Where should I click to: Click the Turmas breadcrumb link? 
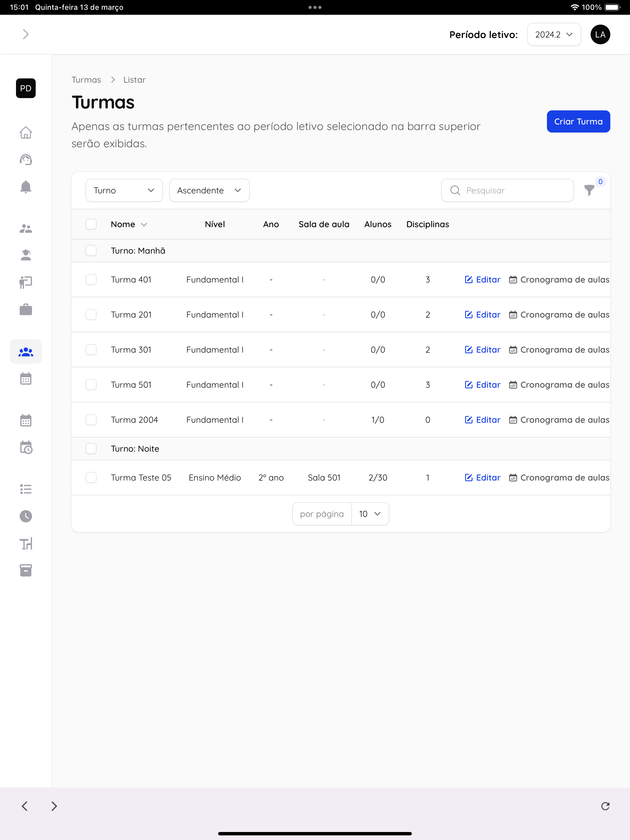point(86,80)
